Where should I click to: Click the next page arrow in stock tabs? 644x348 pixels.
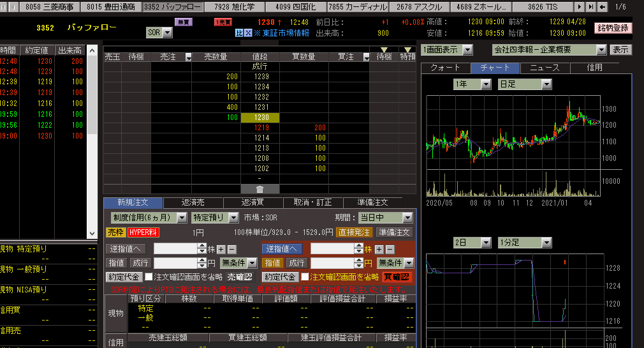(x=580, y=7)
